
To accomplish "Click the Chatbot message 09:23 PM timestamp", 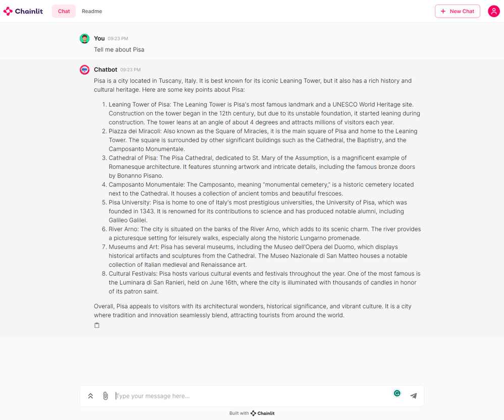I will [131, 70].
